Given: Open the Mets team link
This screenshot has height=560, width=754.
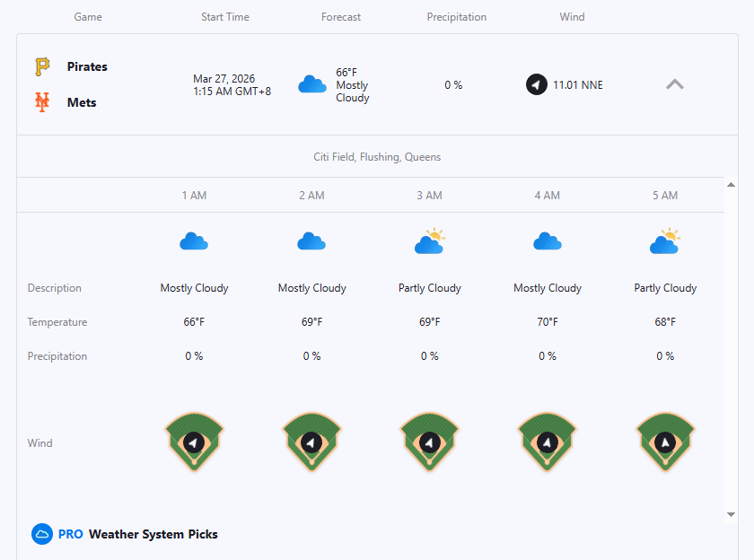Looking at the screenshot, I should coord(82,102).
